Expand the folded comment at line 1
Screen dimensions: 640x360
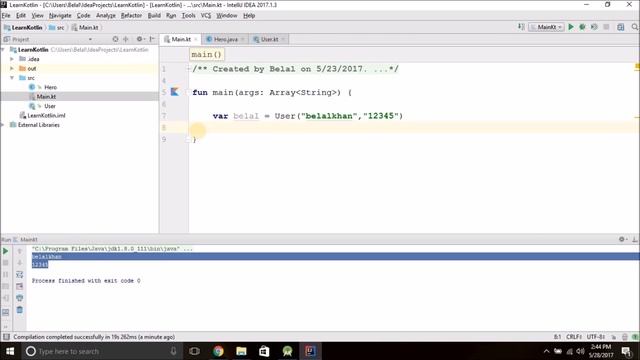point(188,69)
